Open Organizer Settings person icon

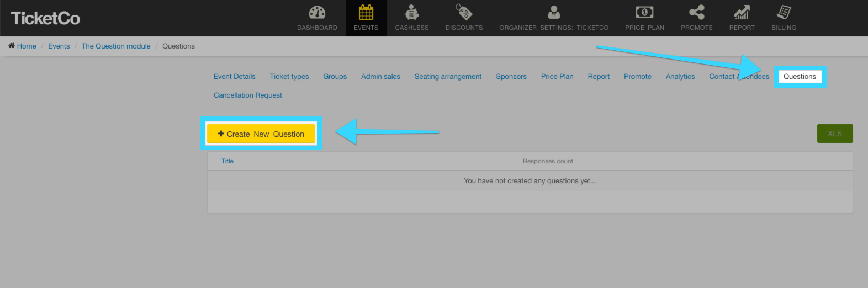point(554,12)
